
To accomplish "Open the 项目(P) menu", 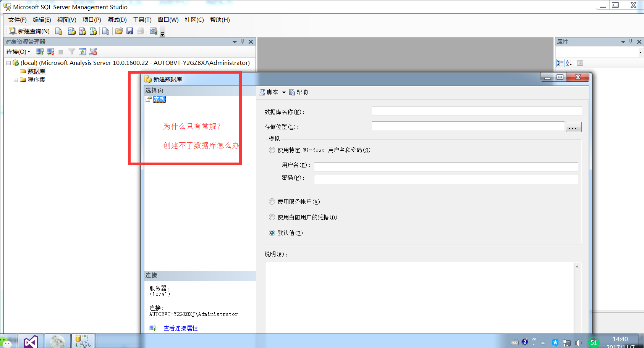I will click(92, 20).
